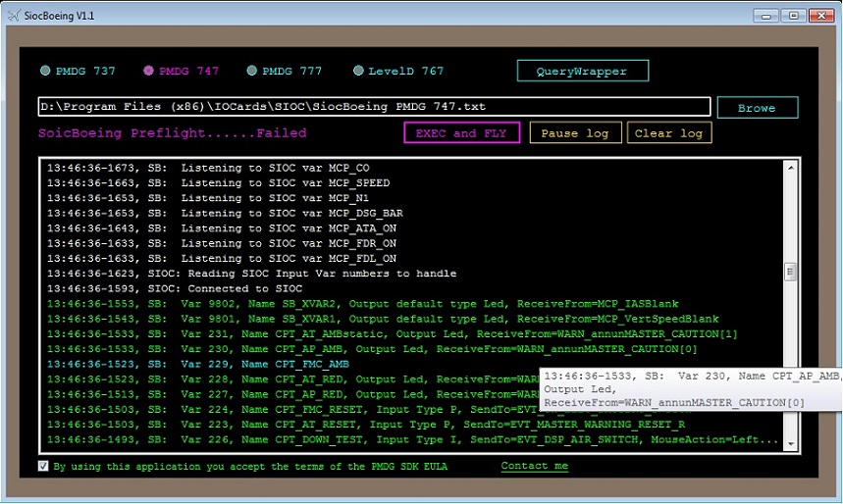Click the Var 9802 SB_XVAR2 log line

pos(363,304)
